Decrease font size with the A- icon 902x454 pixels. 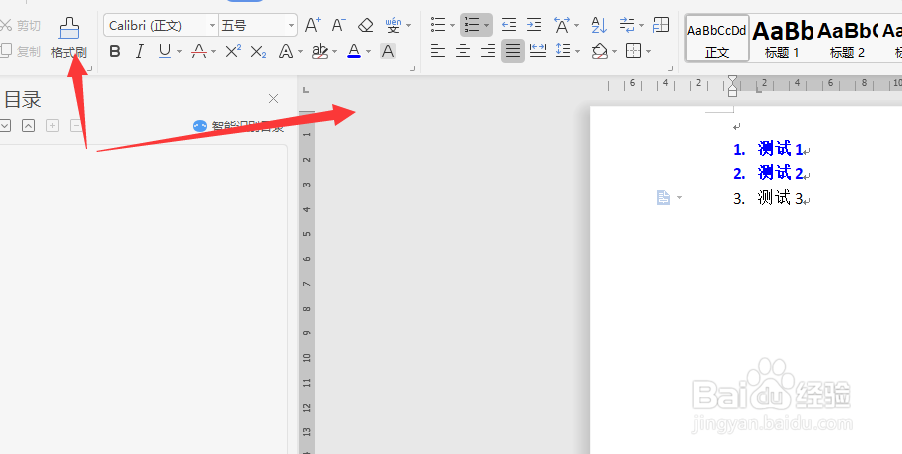(338, 25)
